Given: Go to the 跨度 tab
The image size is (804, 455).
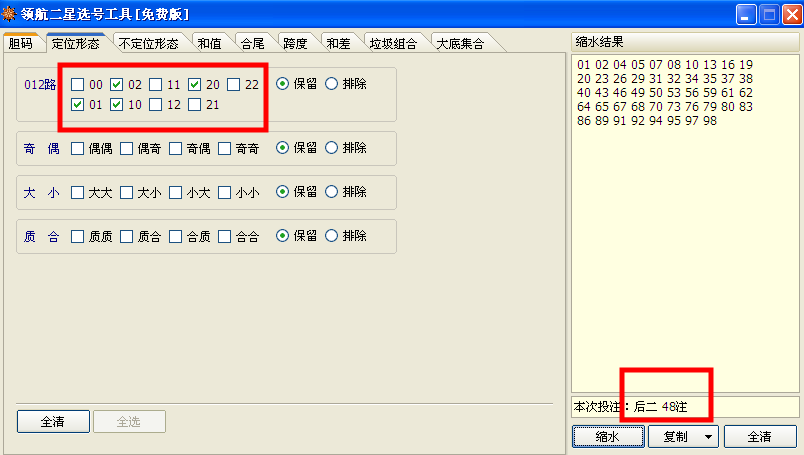Looking at the screenshot, I should (x=295, y=44).
